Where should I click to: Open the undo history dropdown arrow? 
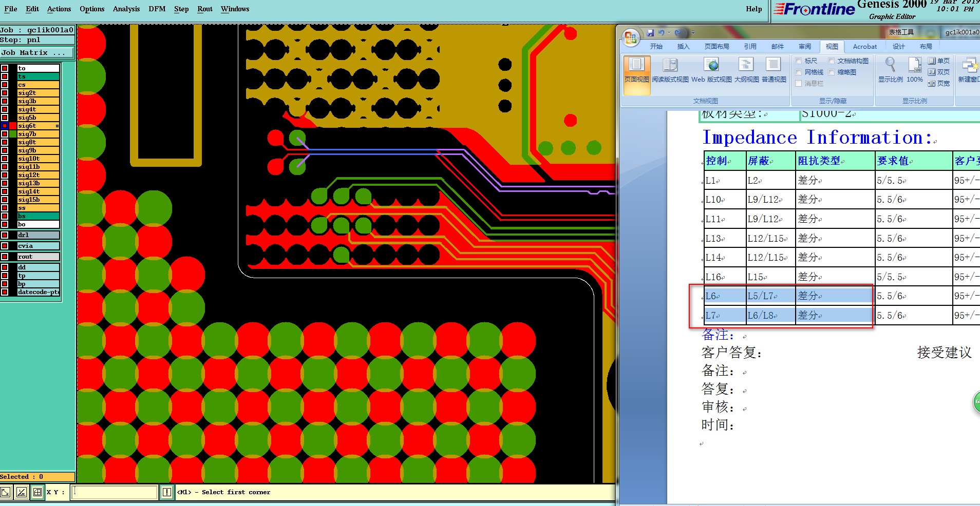click(669, 33)
